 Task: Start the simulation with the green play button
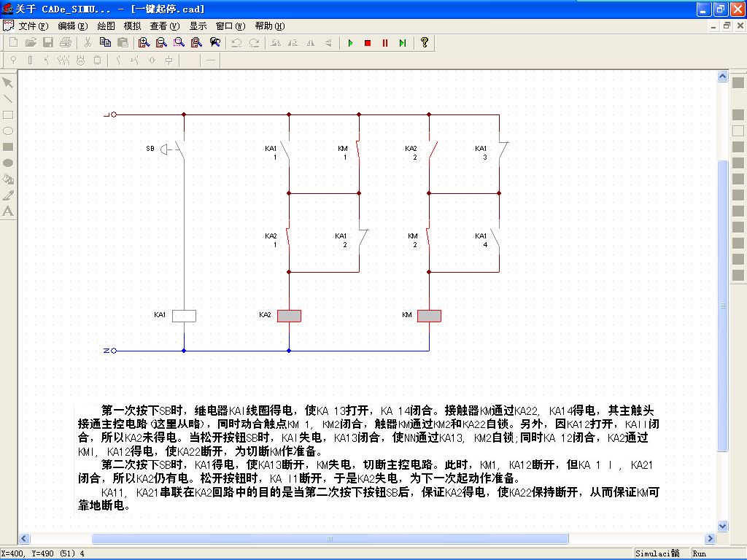coord(351,43)
